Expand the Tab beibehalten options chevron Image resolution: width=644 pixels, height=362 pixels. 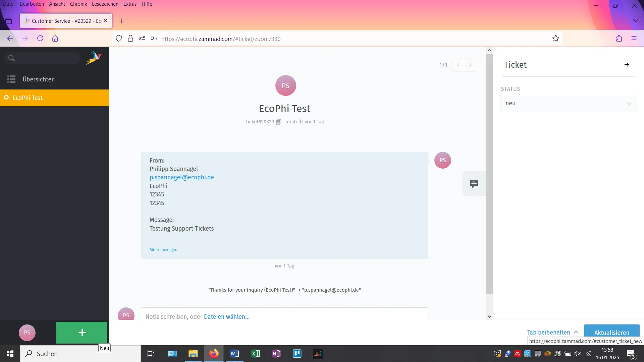tap(576, 332)
